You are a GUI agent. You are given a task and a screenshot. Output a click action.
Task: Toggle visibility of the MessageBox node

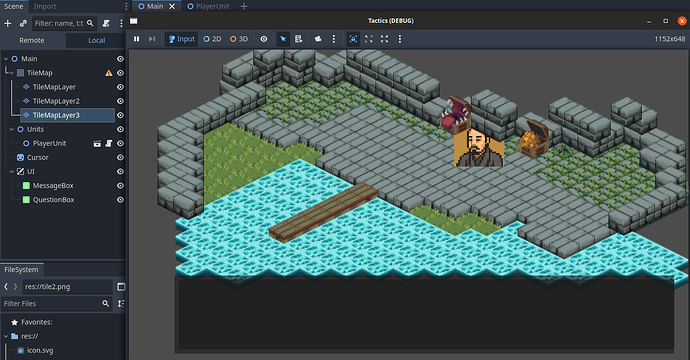point(120,186)
